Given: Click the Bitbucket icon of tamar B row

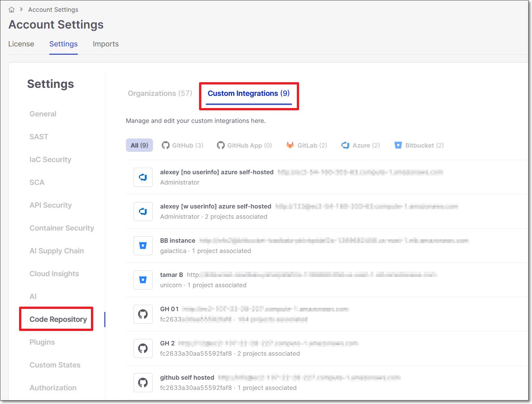Looking at the screenshot, I should (x=143, y=280).
